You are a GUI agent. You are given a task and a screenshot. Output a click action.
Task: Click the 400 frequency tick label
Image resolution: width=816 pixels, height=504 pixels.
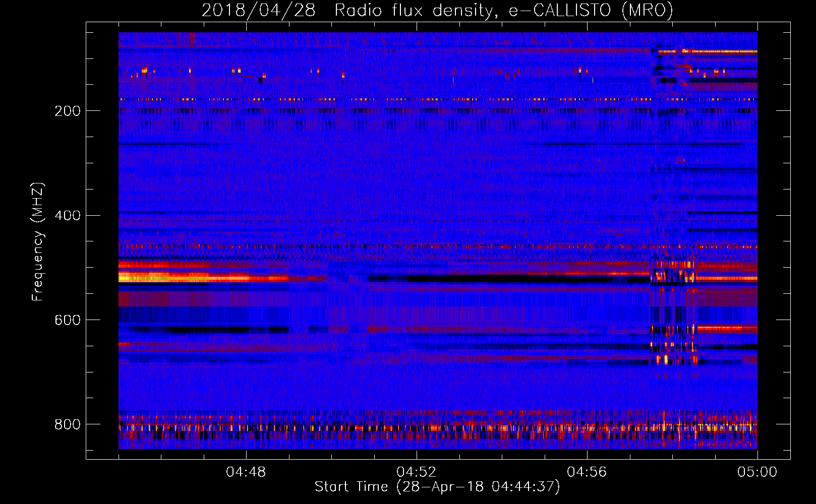[x=68, y=216]
